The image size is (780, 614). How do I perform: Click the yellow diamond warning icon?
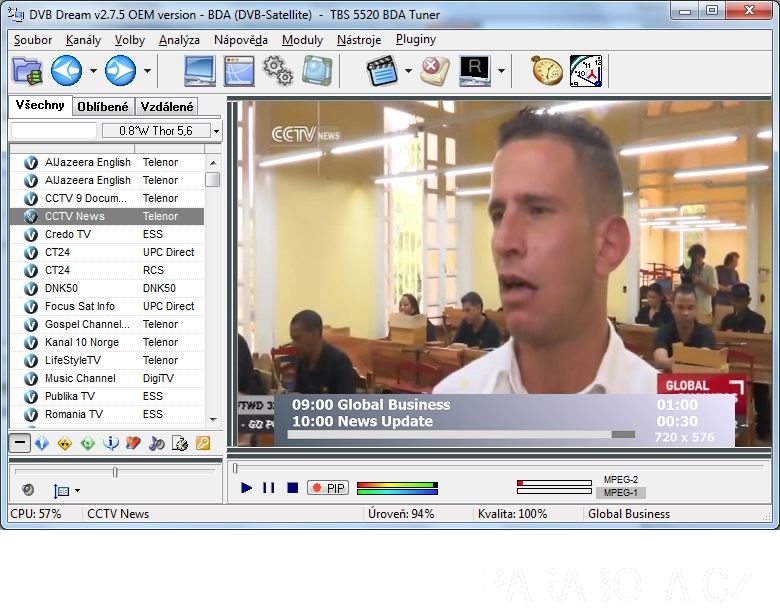tap(65, 443)
